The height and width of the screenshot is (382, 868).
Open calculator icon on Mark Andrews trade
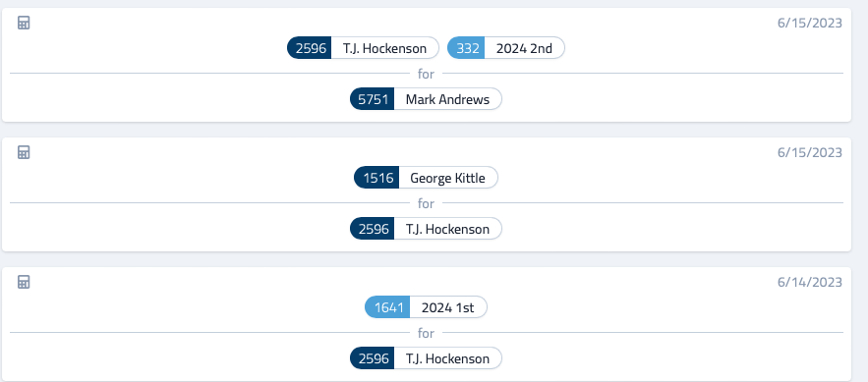click(x=24, y=23)
